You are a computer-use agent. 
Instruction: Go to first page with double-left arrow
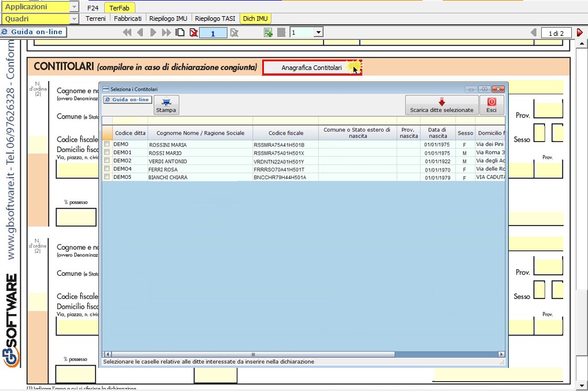pos(127,32)
